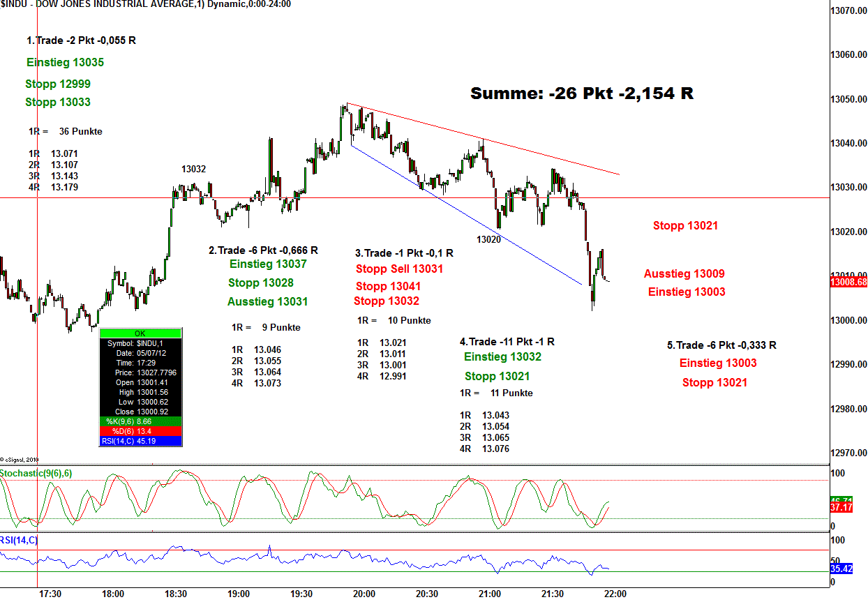Select the Summe -26 Pkt summary text
Viewport: 868px width, 602px height.
coord(581,93)
